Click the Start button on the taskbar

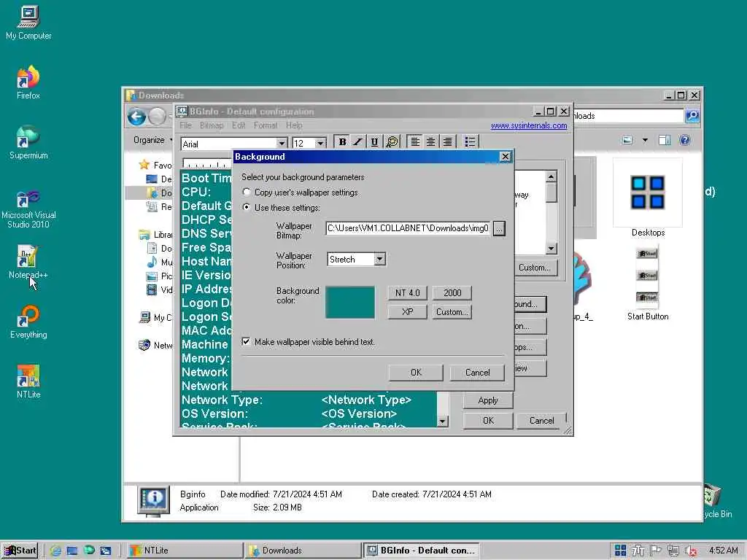(x=20, y=551)
